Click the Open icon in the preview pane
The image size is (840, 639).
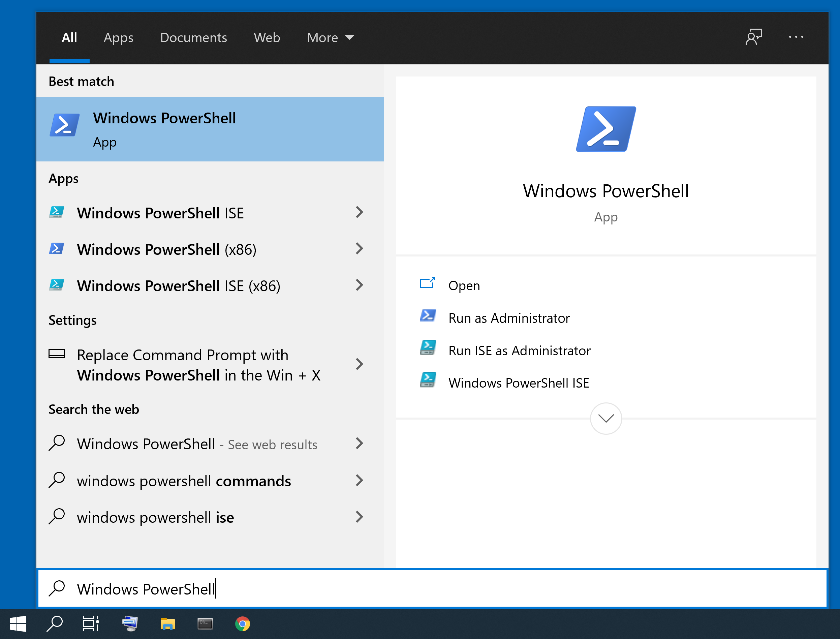[428, 283]
